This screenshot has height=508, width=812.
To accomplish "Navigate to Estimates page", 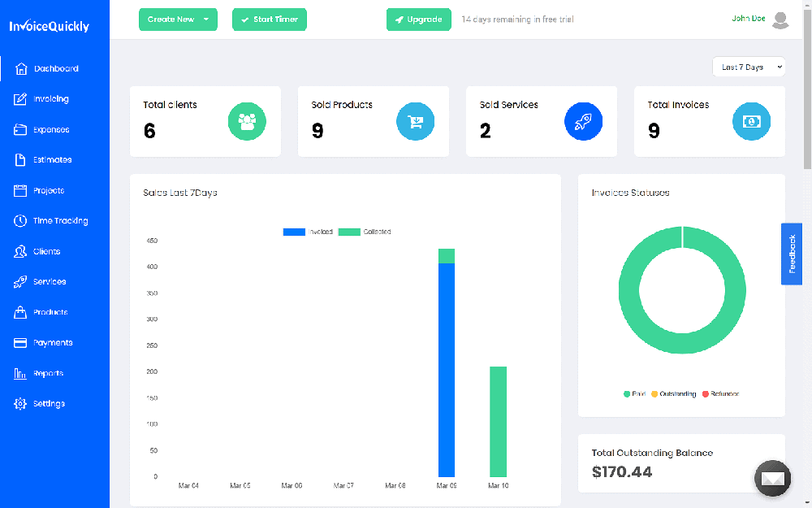I will click(52, 159).
